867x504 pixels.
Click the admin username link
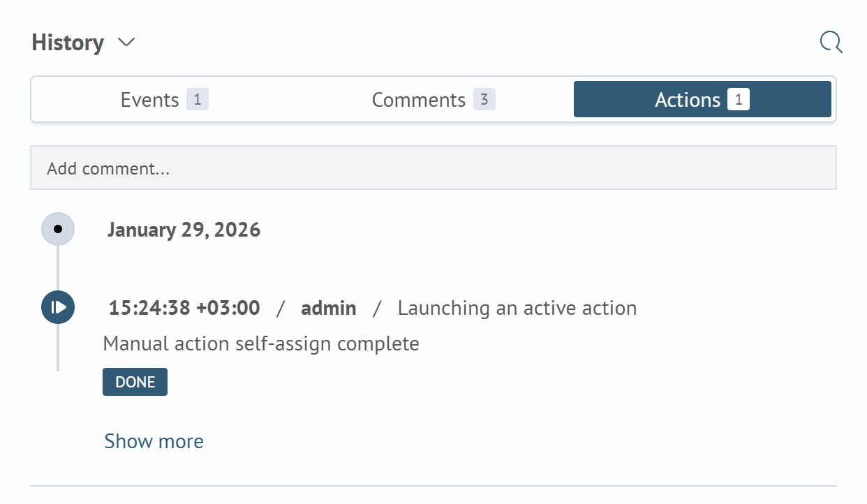[x=329, y=308]
